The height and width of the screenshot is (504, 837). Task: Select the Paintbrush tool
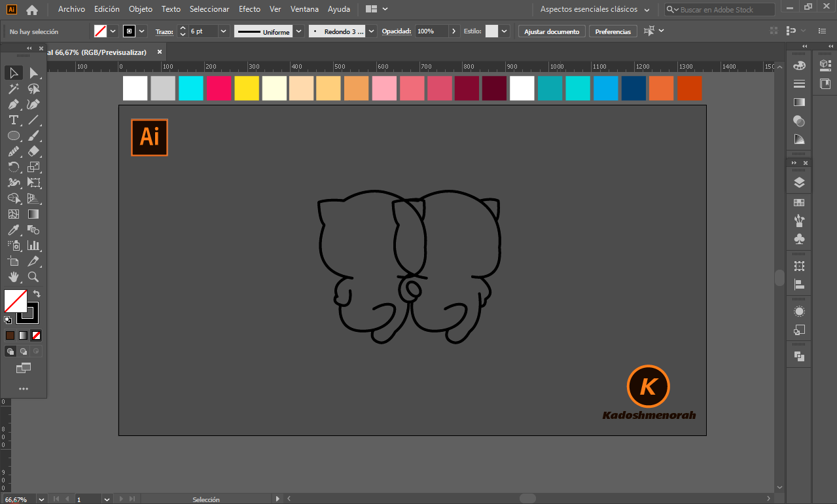click(x=33, y=135)
